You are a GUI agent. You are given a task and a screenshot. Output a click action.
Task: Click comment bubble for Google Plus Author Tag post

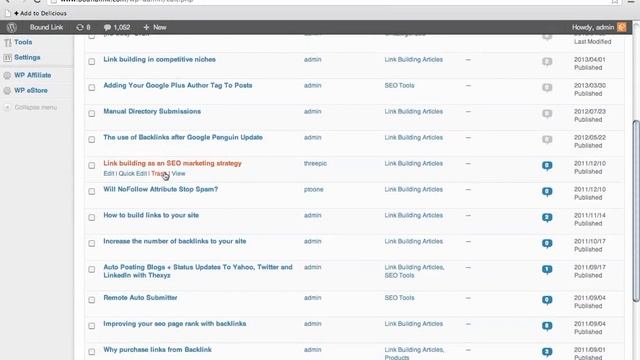pos(547,88)
